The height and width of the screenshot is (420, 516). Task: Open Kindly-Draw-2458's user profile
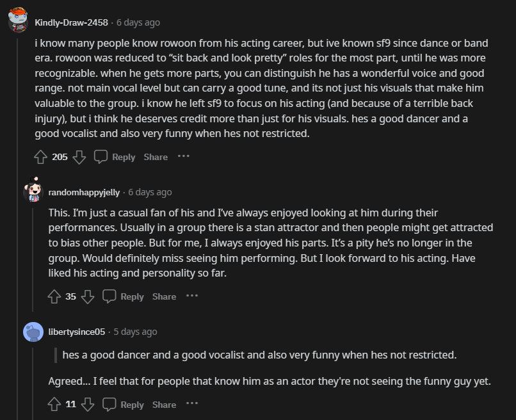(71, 22)
